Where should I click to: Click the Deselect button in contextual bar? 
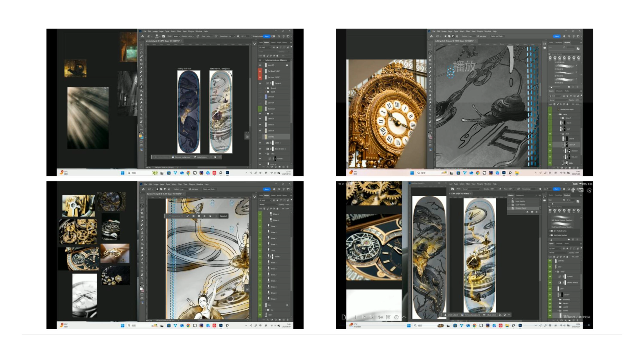[x=223, y=216]
